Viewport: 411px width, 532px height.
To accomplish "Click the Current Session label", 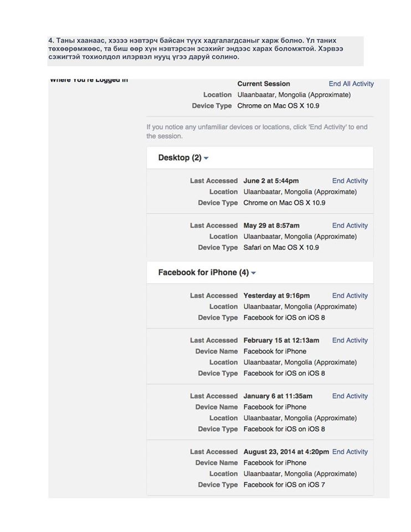I will click(x=264, y=84).
